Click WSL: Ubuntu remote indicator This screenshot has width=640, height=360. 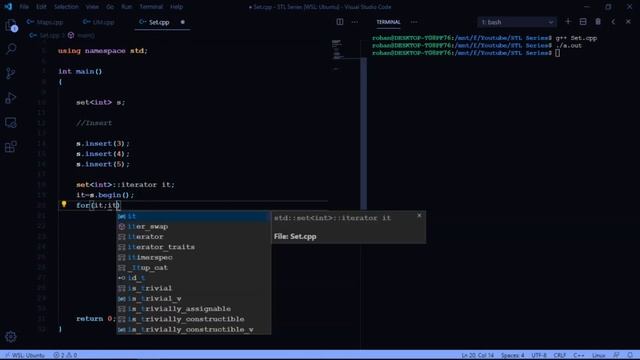(x=24, y=355)
